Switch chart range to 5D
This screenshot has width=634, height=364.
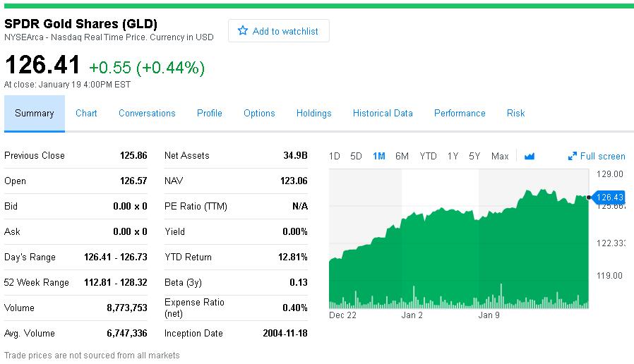pyautogui.click(x=356, y=157)
